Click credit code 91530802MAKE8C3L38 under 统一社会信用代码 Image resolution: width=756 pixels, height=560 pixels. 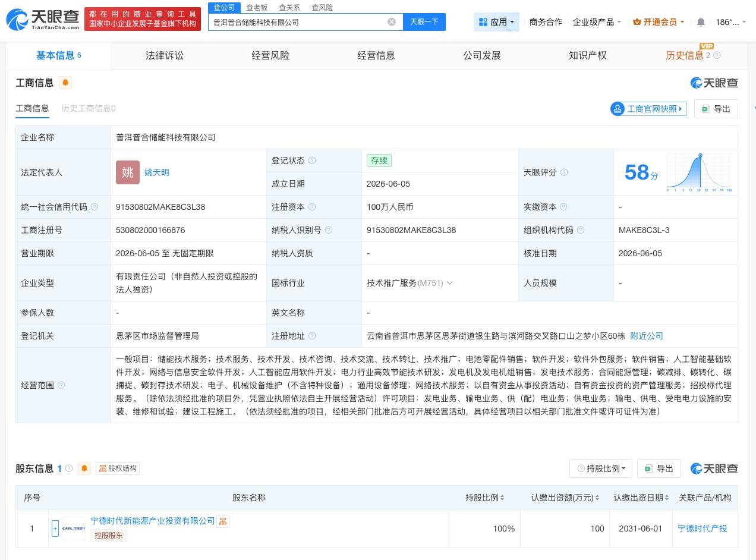[160, 207]
